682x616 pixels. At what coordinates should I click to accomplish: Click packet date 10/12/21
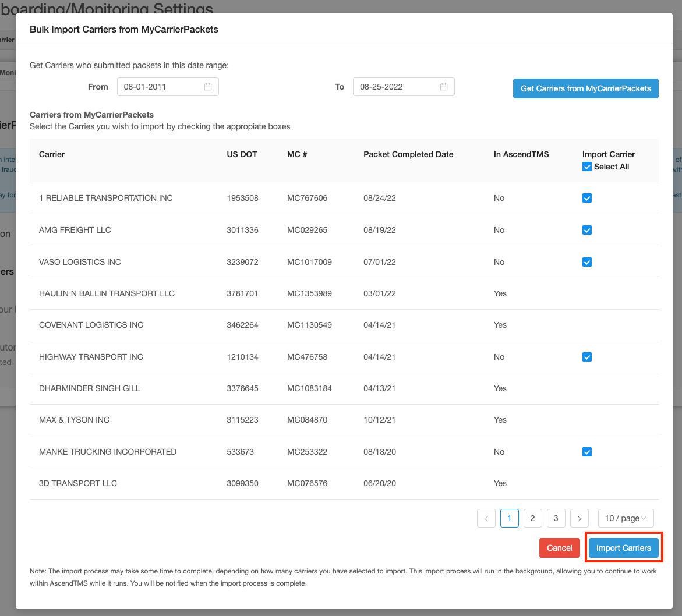coord(380,420)
